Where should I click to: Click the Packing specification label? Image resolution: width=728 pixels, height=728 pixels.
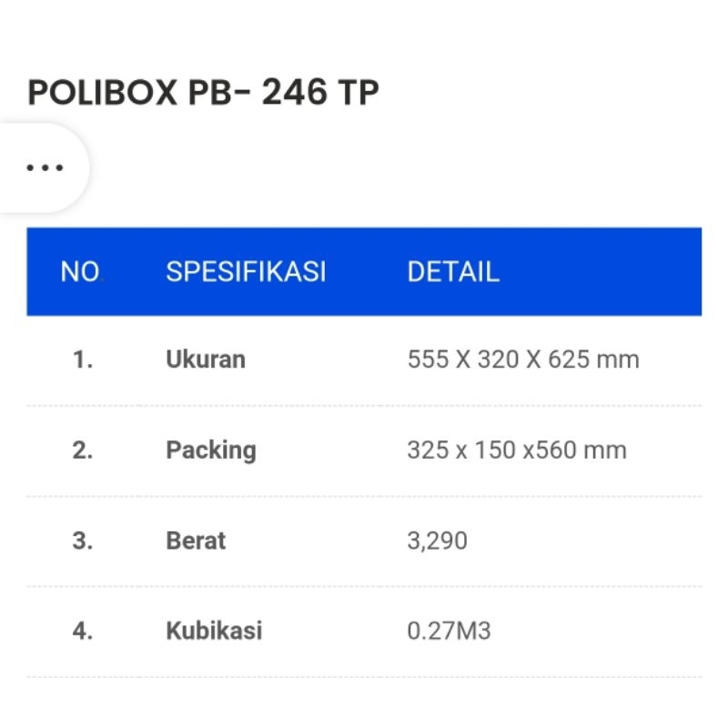pyautogui.click(x=211, y=450)
